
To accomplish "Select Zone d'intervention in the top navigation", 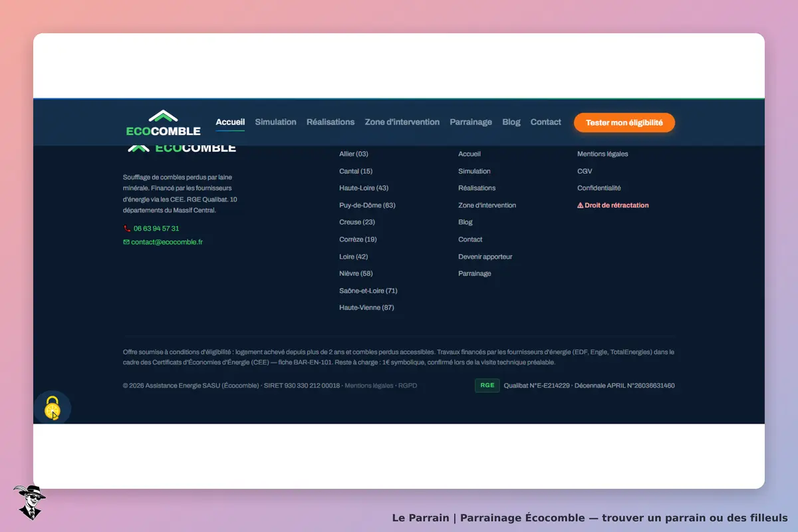I will pos(402,122).
